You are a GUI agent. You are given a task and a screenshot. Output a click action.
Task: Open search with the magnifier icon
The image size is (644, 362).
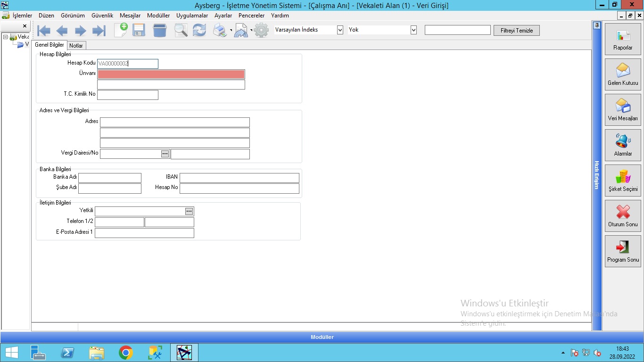pyautogui.click(x=181, y=30)
